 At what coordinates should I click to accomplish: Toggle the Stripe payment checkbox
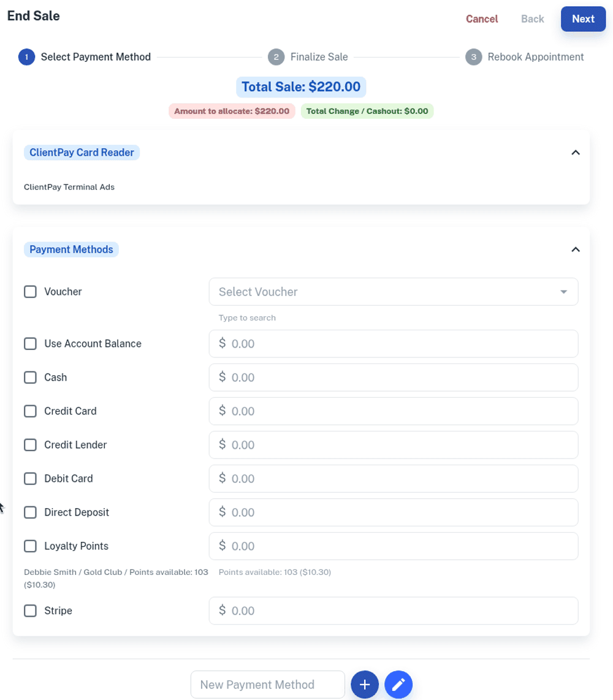tap(30, 611)
